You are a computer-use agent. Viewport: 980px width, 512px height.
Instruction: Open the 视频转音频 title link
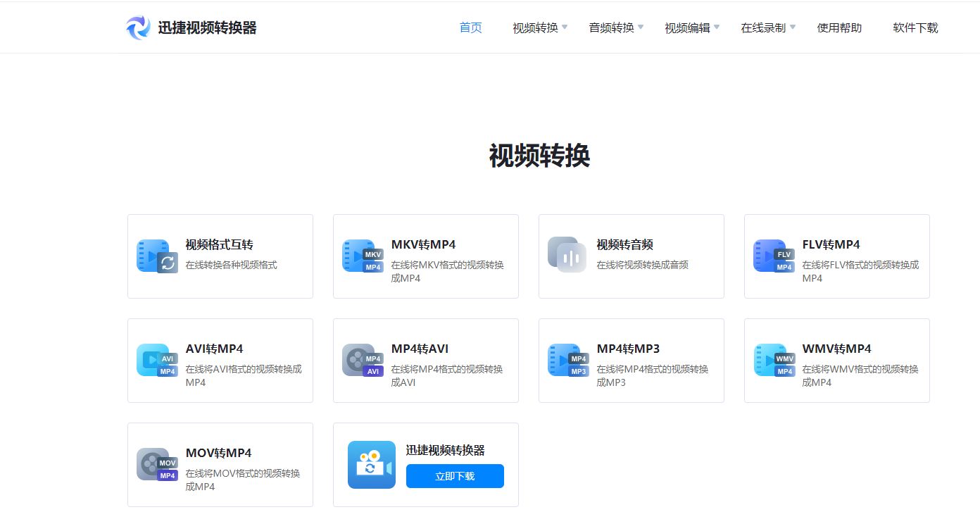pos(625,244)
